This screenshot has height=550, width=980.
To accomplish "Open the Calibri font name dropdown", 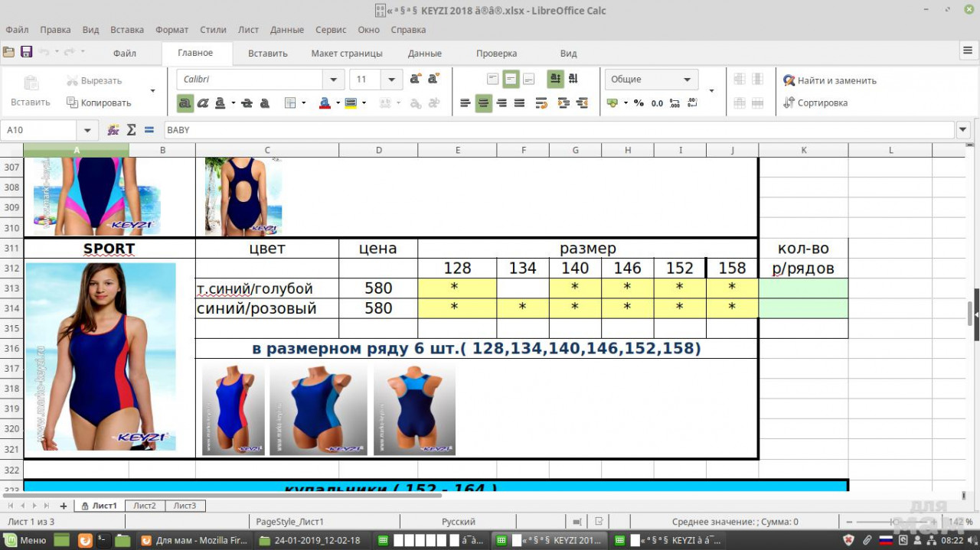I will [x=333, y=80].
